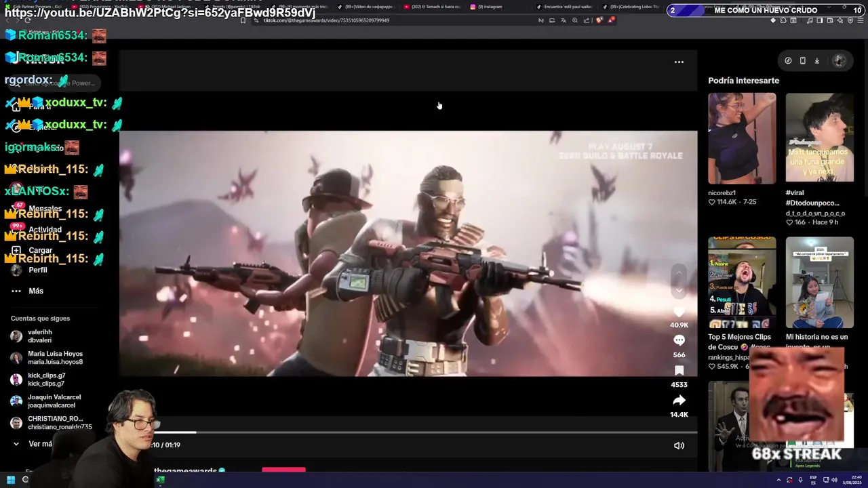Switch to the Celebrating Lobos browser tab
Viewport: 868px width, 488px height.
(x=631, y=7)
